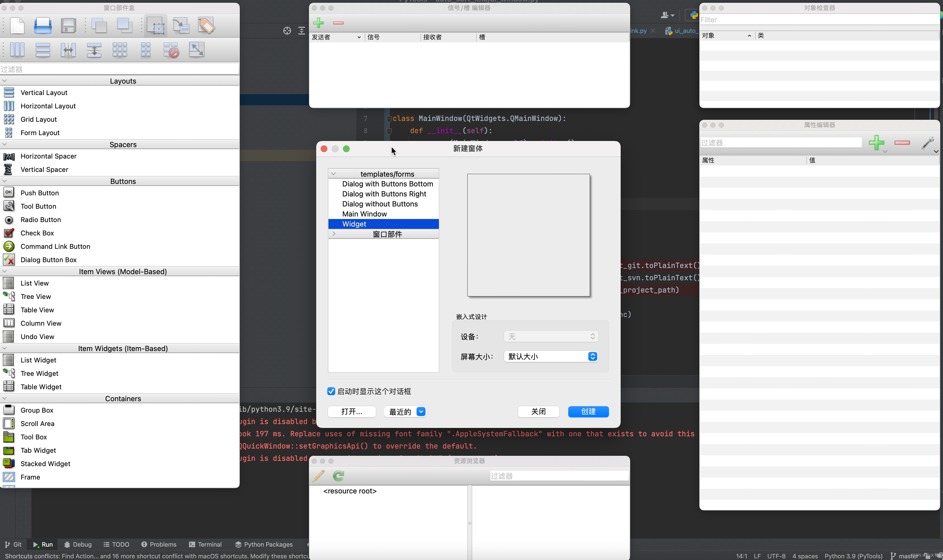Click the Break Layout icon
Screen dimensions: 943x560
coord(171,50)
